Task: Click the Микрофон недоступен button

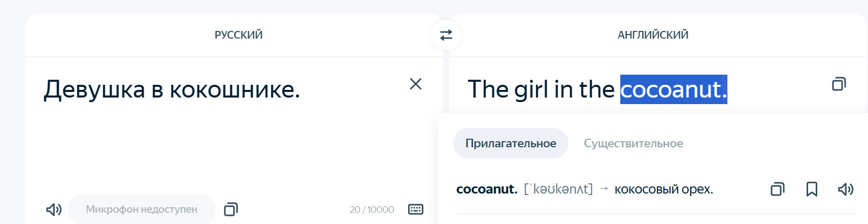Action: tap(142, 209)
